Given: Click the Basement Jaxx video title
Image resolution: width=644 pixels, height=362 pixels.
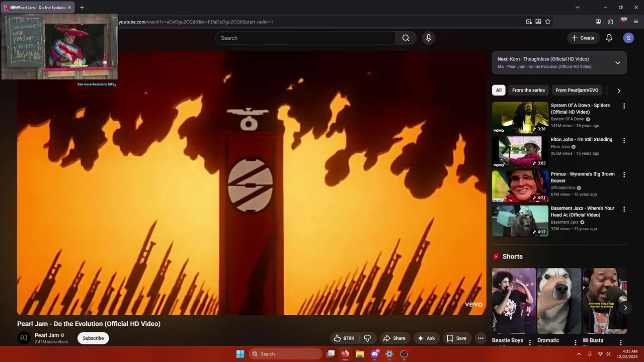Looking at the screenshot, I should 583,212.
